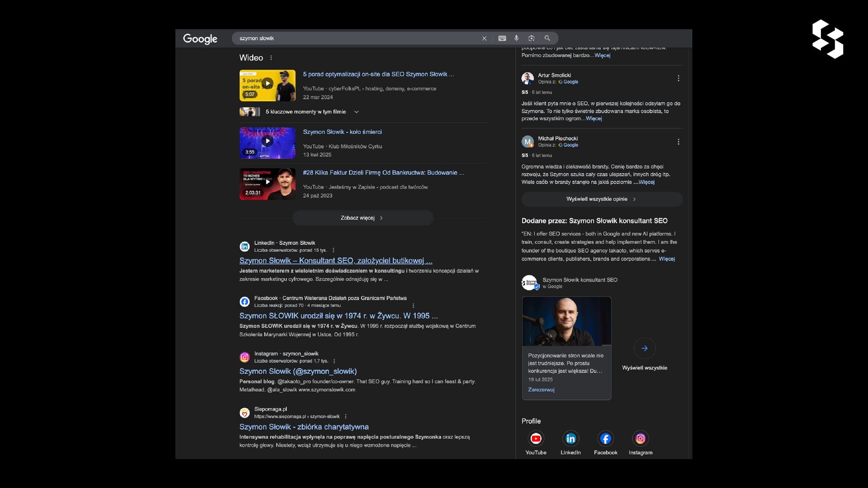Play the koło śmierci video thumbnail
The height and width of the screenshot is (488, 868).
click(x=268, y=143)
